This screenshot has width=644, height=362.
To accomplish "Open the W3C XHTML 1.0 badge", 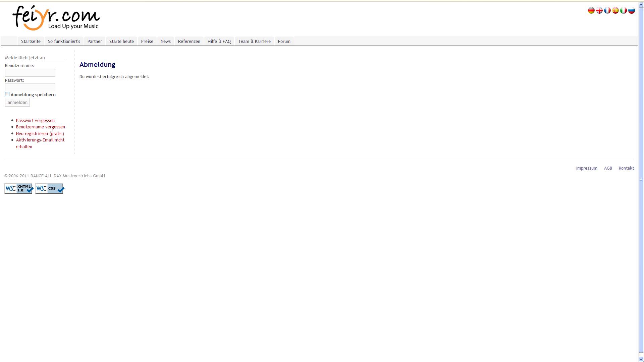I will coord(19,189).
